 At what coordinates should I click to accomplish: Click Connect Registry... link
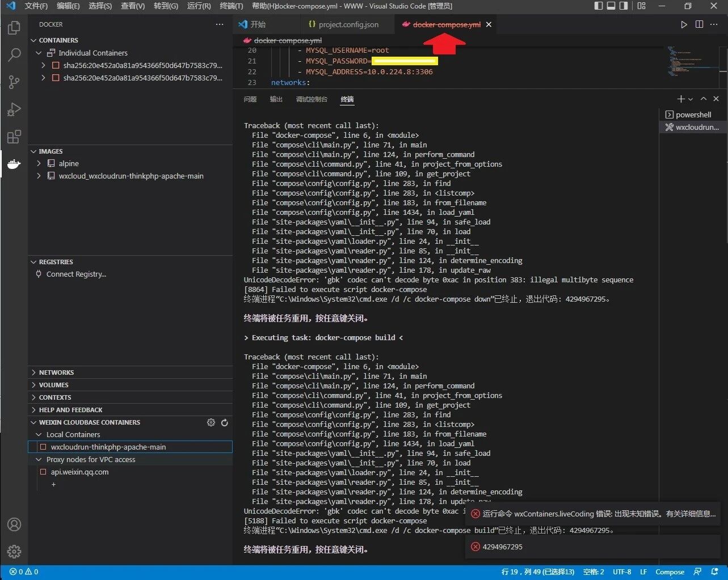76,274
